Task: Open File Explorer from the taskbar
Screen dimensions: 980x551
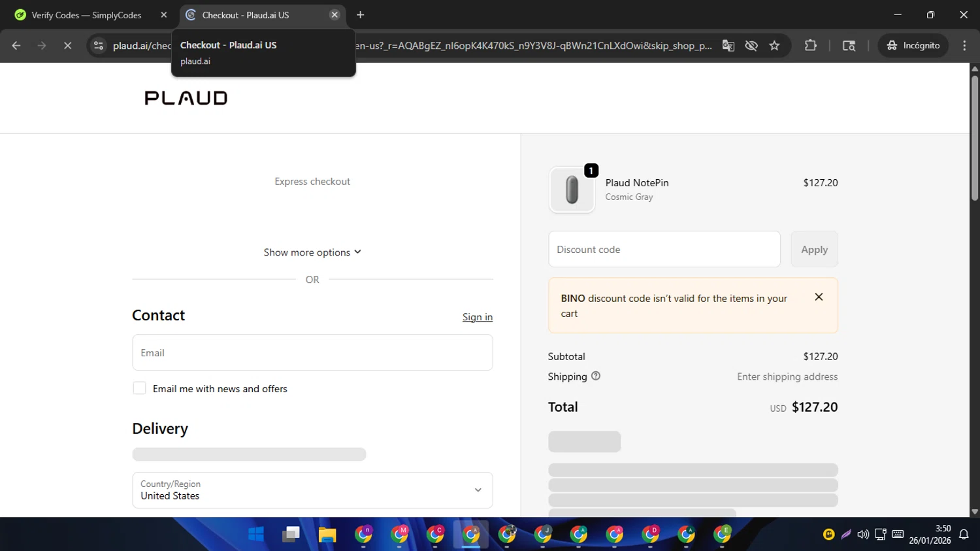Action: (327, 535)
